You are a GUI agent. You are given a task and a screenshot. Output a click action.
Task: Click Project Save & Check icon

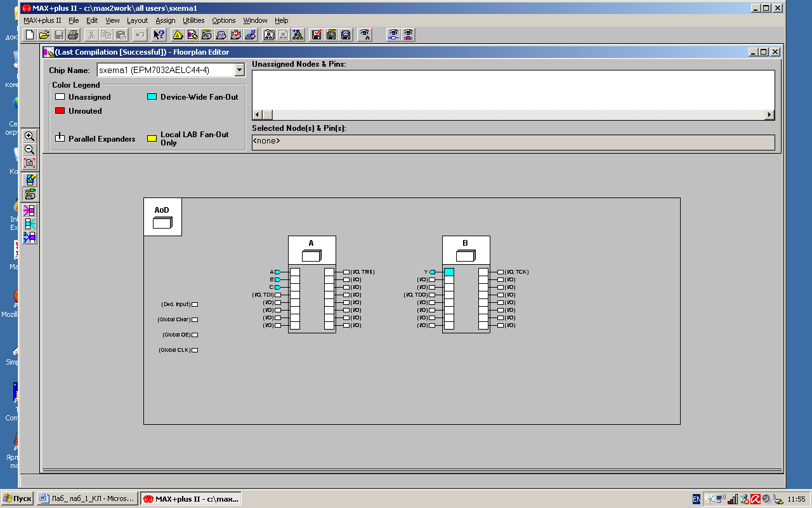pos(317,34)
